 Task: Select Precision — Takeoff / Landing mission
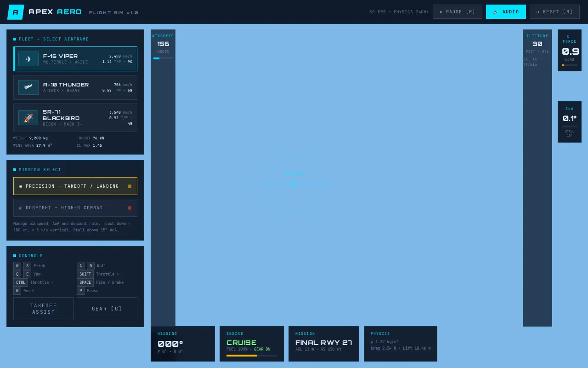(75, 186)
